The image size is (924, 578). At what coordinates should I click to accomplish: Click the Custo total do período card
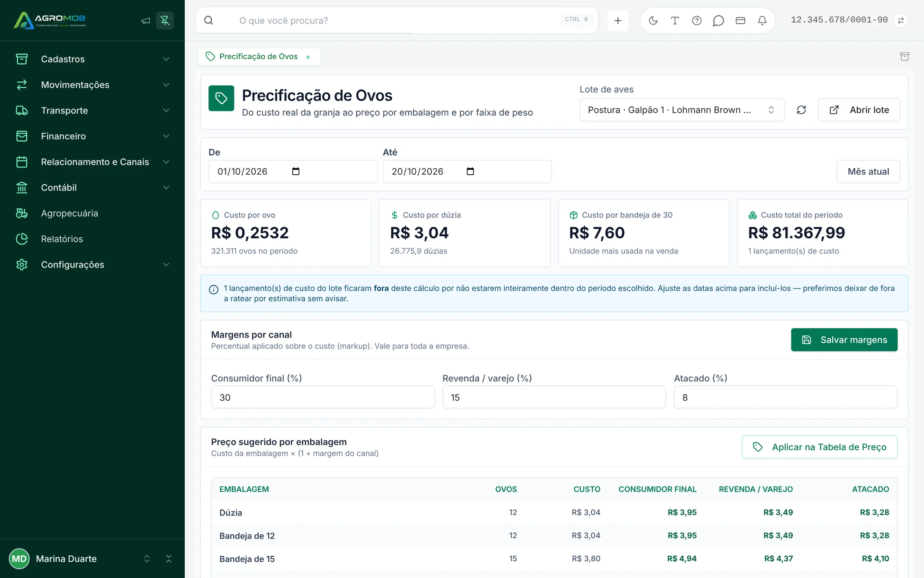click(822, 233)
